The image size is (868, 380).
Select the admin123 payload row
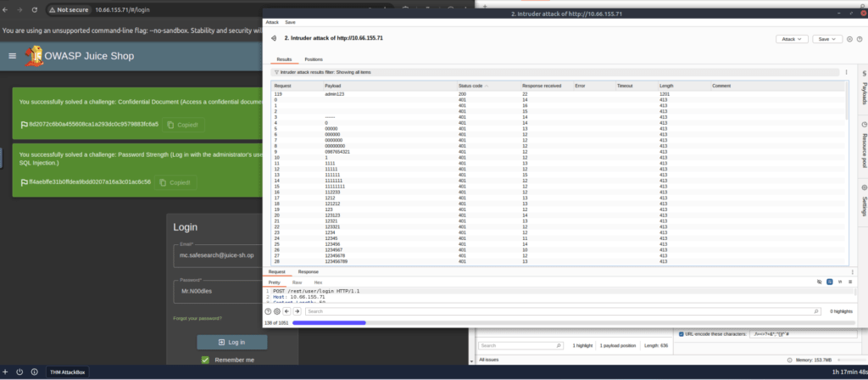click(557, 94)
